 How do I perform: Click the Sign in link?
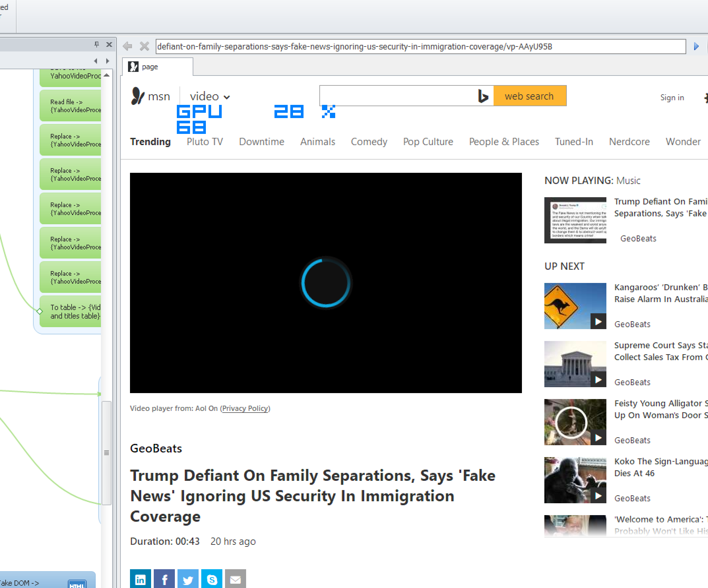[x=672, y=98]
